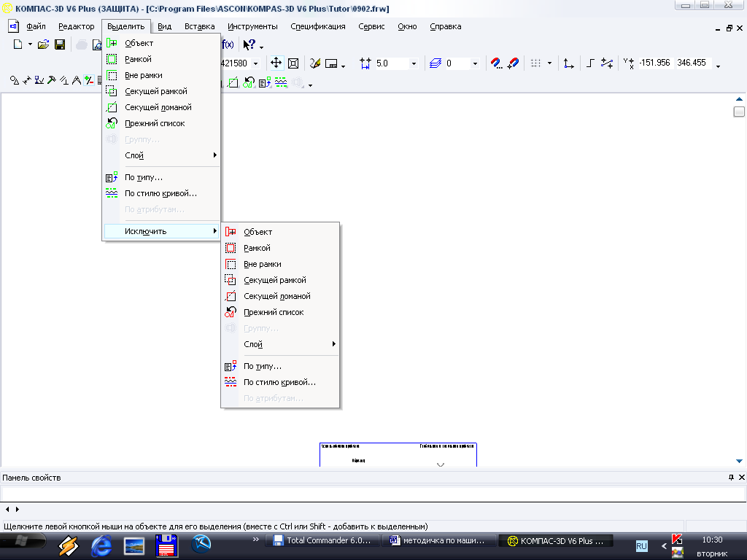Click the select by type toolbar icon
The image size is (747, 560).
[x=265, y=82]
